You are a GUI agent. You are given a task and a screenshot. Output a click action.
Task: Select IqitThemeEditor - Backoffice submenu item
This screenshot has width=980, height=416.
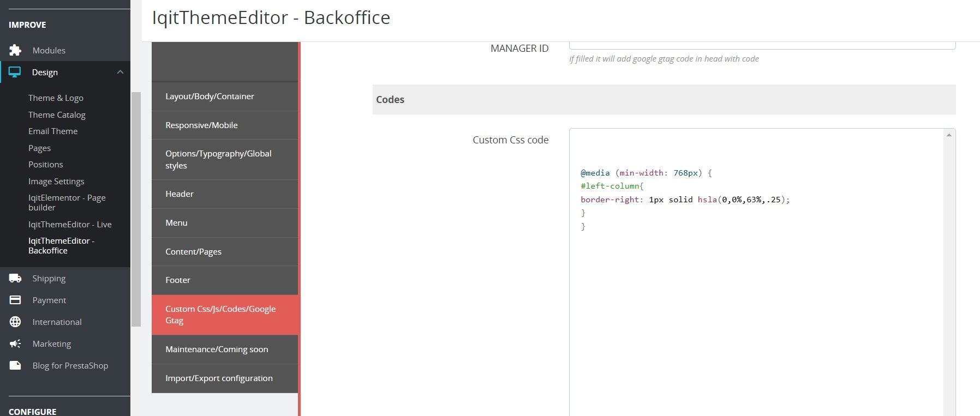click(x=61, y=246)
